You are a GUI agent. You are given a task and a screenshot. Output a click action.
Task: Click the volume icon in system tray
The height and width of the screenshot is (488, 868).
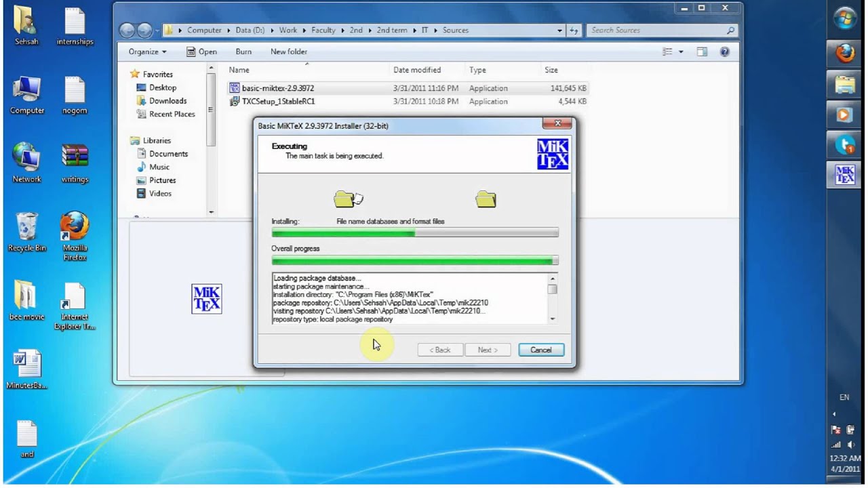coord(850,445)
